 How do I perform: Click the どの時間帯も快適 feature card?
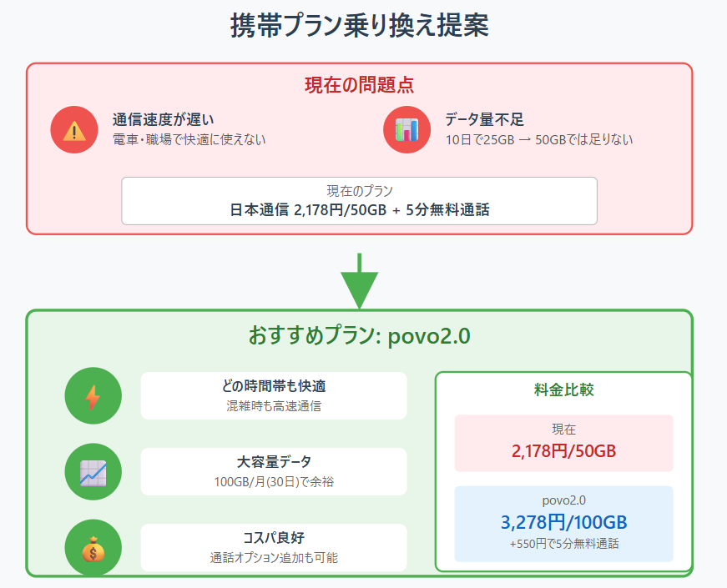click(x=275, y=395)
